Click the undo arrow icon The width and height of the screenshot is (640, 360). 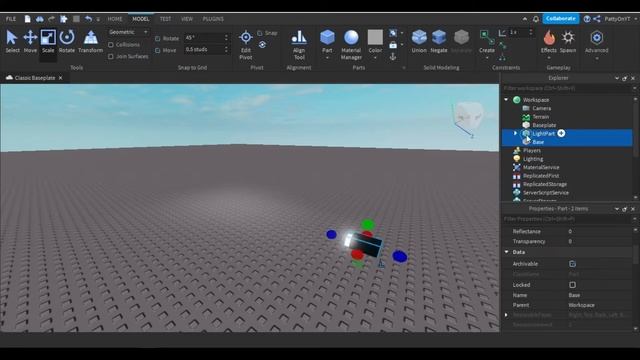pos(88,19)
